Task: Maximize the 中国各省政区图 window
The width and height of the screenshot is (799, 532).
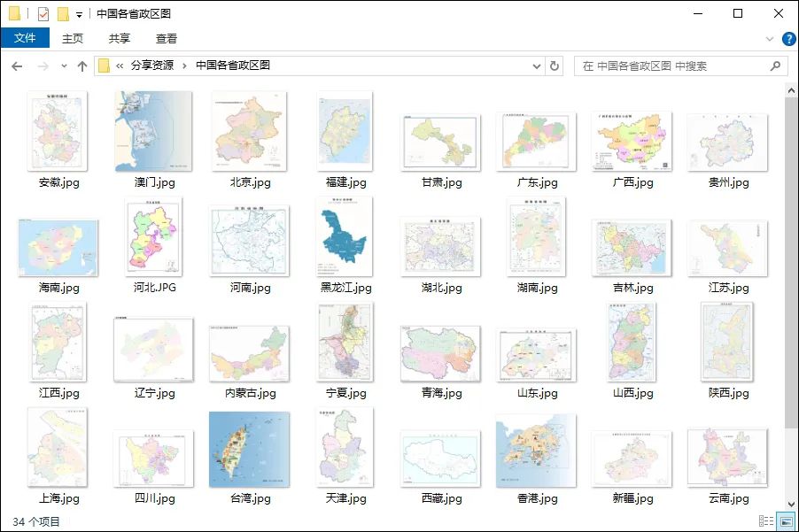Action: tap(737, 14)
